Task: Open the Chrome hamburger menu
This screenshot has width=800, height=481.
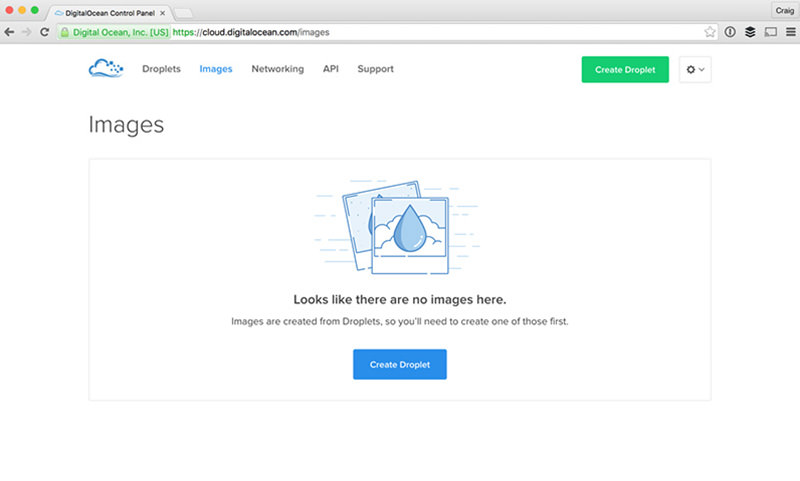Action: point(789,32)
